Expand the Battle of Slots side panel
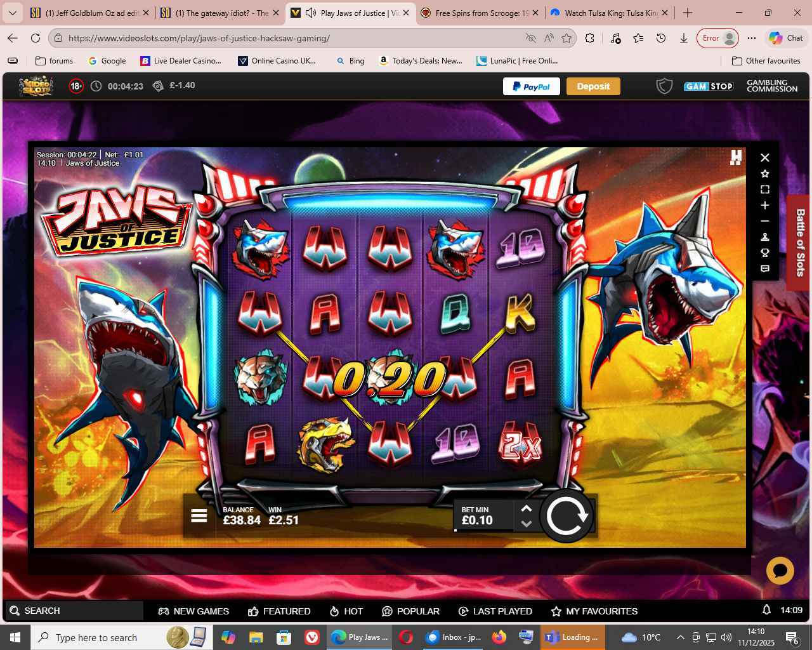 point(800,242)
